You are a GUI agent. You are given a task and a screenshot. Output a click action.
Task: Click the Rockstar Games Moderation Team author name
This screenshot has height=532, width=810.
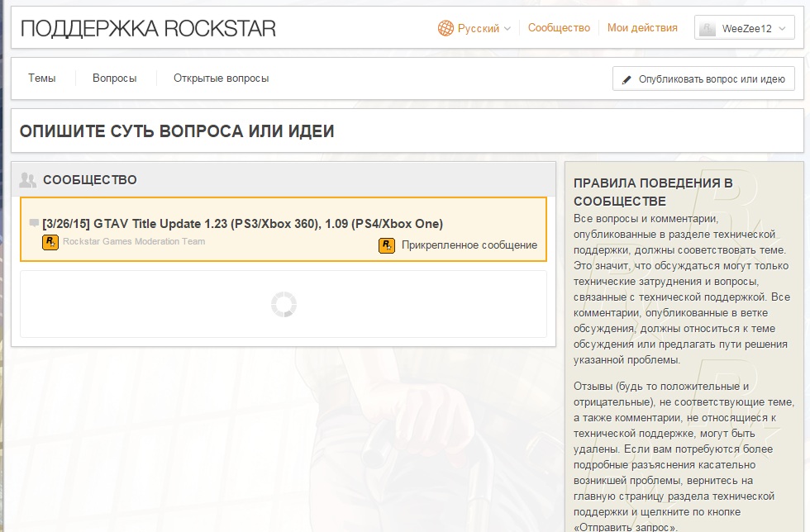[x=134, y=241]
